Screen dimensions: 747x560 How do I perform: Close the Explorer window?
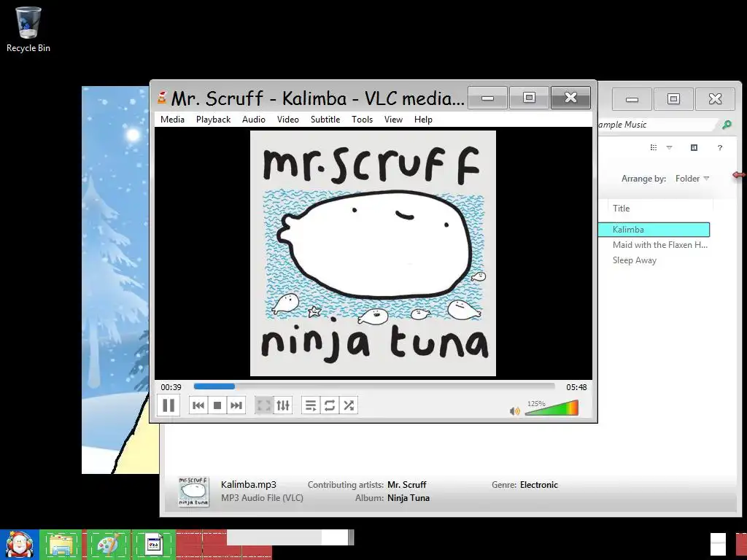tap(715, 99)
